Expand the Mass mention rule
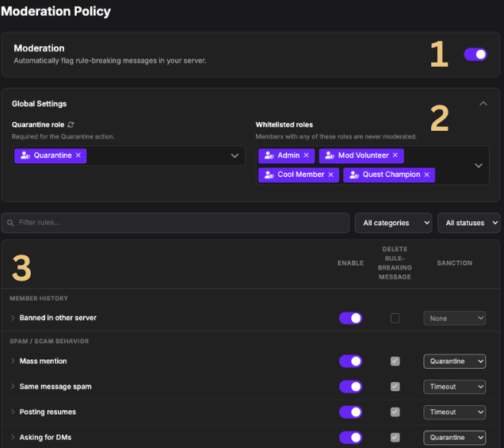This screenshot has height=448, width=504. (x=13, y=361)
